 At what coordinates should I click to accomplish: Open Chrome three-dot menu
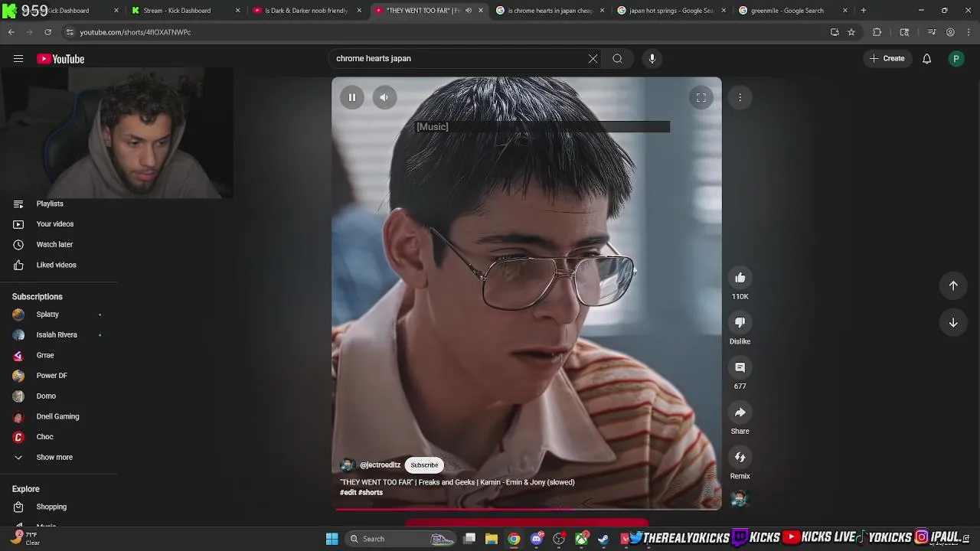point(968,32)
